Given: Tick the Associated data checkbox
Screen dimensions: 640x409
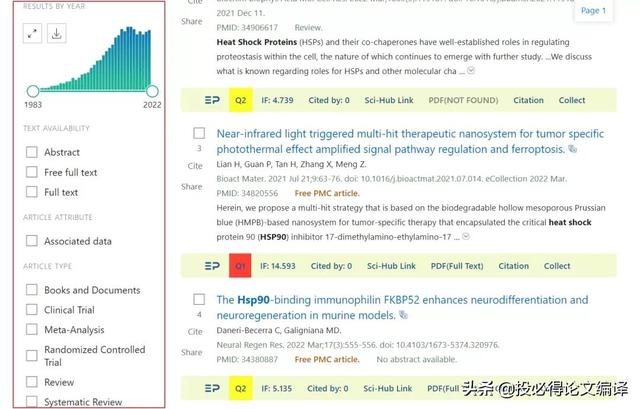Looking at the screenshot, I should 31,241.
